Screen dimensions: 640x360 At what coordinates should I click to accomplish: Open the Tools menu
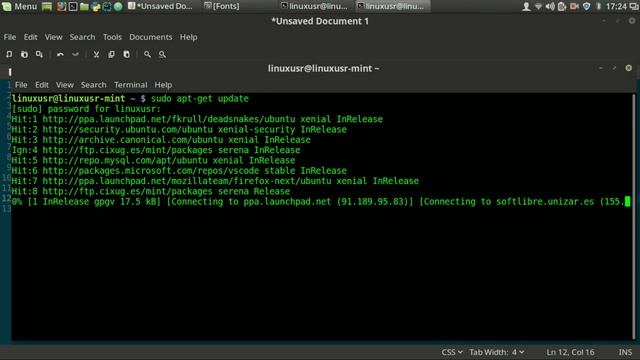click(x=112, y=37)
